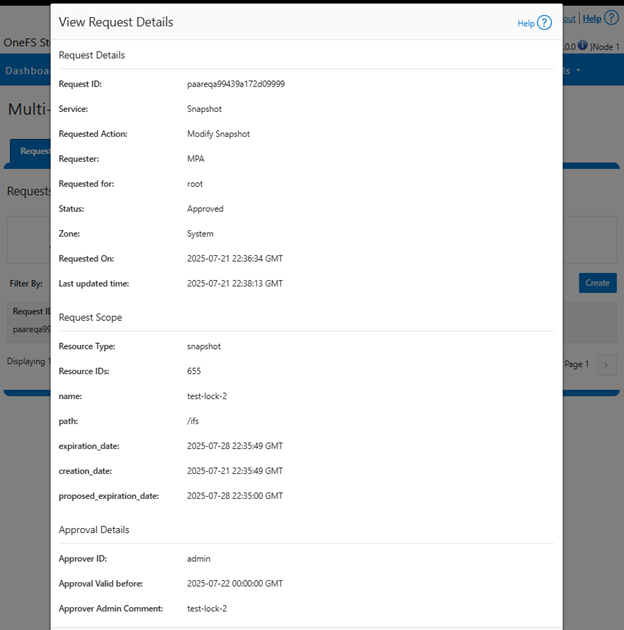Click the Page 1 pagination indicator

[577, 365]
